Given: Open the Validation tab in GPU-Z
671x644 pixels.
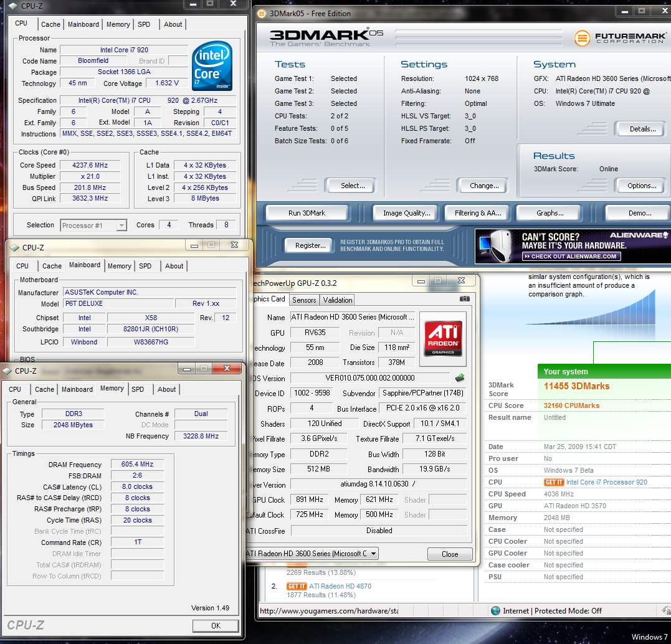Looking at the screenshot, I should [338, 300].
